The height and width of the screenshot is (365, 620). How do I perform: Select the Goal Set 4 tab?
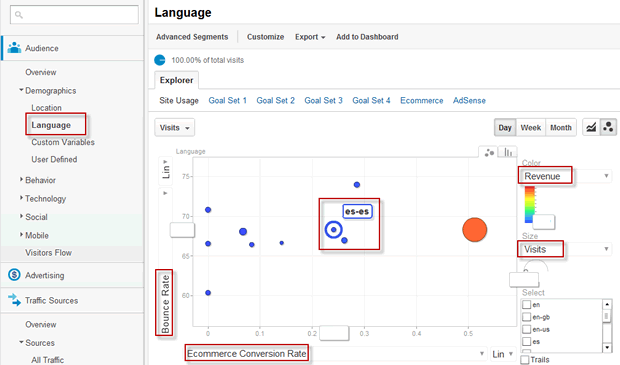371,100
